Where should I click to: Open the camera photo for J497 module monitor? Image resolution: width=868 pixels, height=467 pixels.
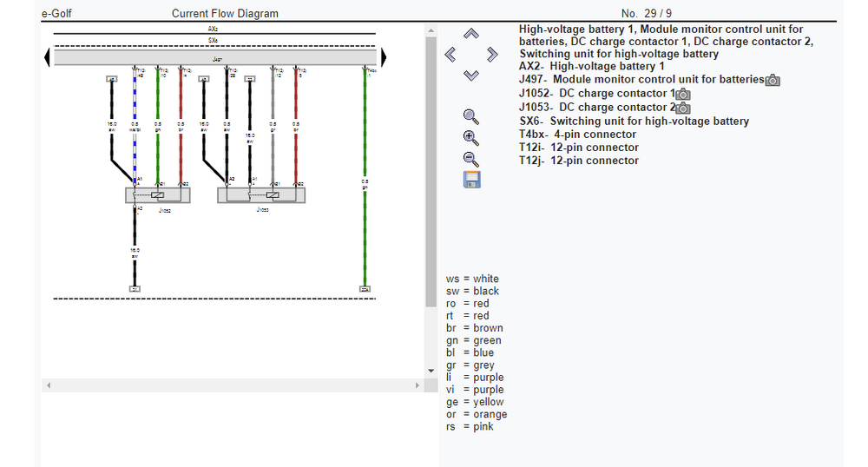coord(773,80)
